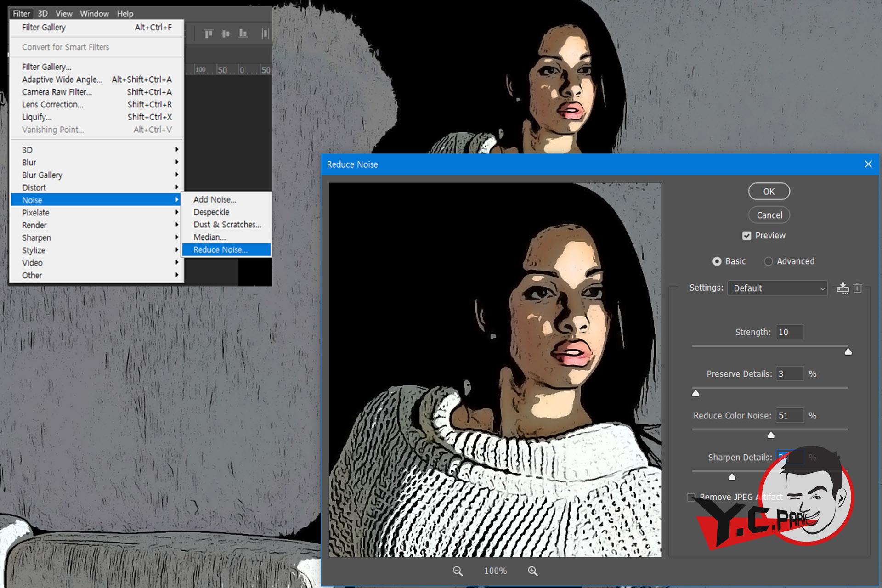Select the Advanced radio button
The height and width of the screenshot is (588, 882).
pyautogui.click(x=768, y=261)
